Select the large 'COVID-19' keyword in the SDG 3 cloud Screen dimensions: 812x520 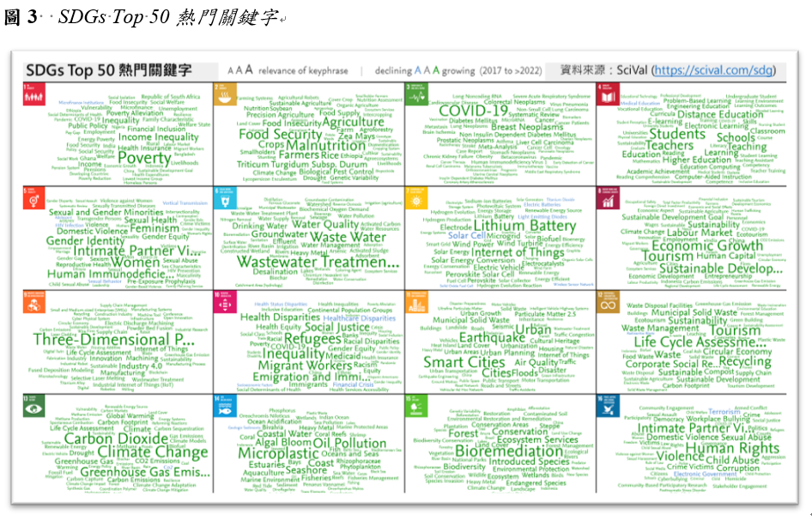pos(473,111)
